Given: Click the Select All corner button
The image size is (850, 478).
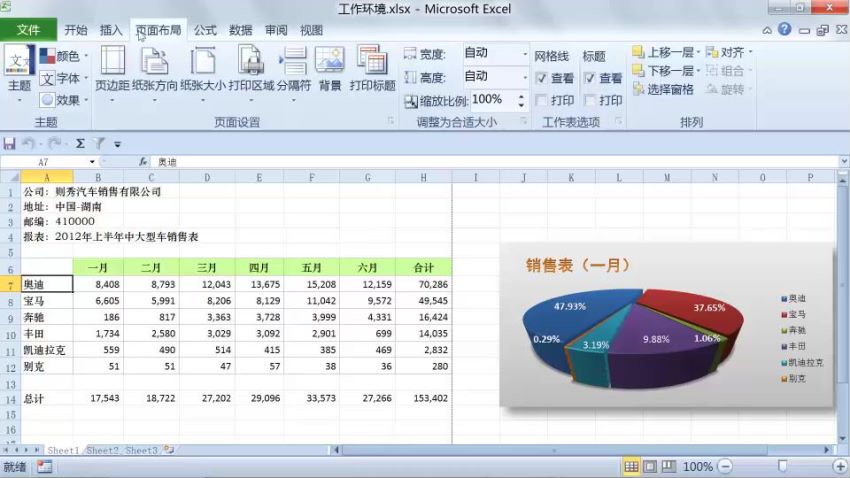Looking at the screenshot, I should pyautogui.click(x=10, y=177).
